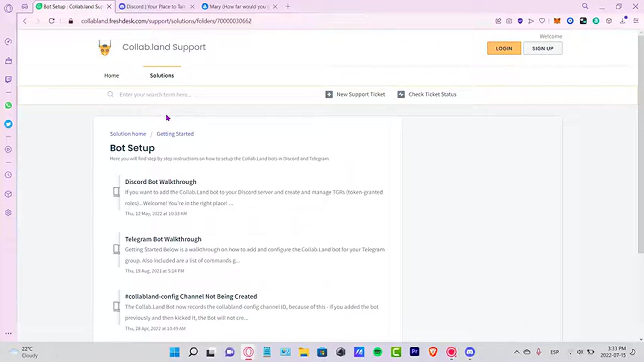This screenshot has height=362, width=644.
Task: Click the New Support Ticket plus icon
Action: click(x=329, y=95)
